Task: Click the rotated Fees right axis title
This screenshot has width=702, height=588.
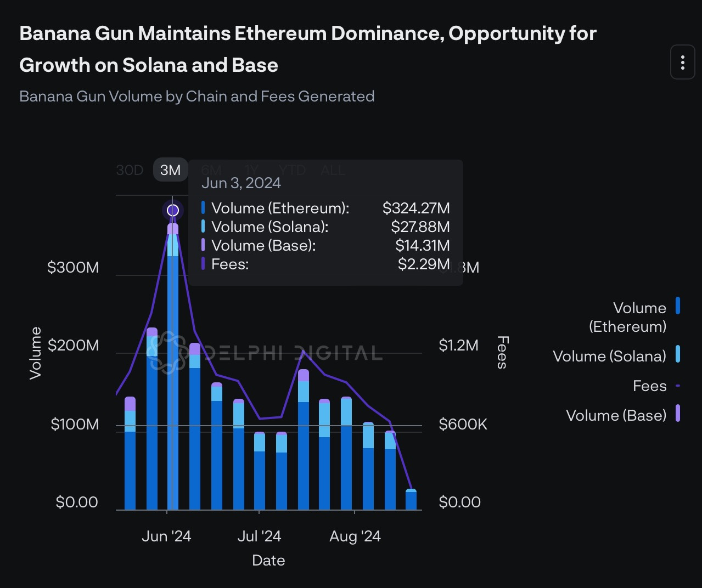Action: pyautogui.click(x=502, y=352)
